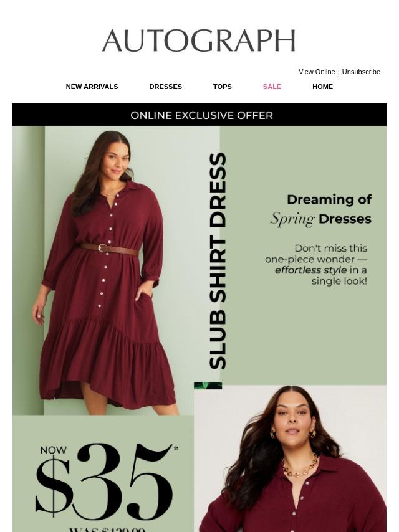Image resolution: width=399 pixels, height=532 pixels.
Task: Open the View Online link
Action: coord(317,72)
